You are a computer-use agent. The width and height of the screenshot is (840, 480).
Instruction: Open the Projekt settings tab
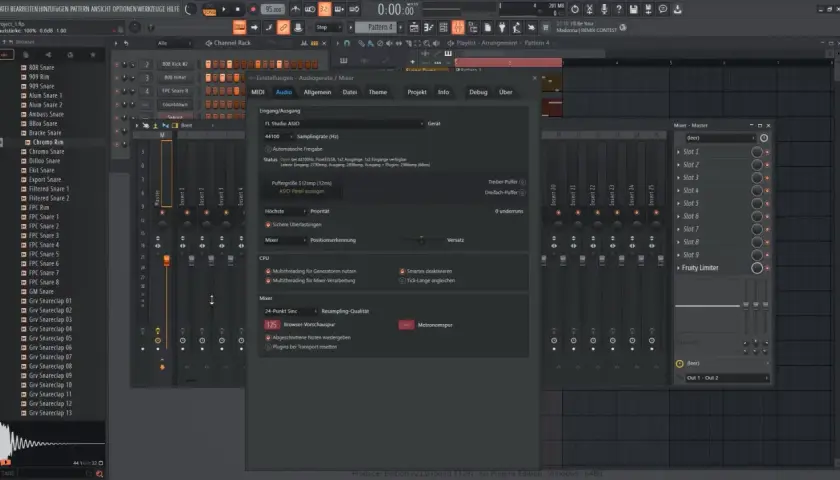(x=417, y=92)
